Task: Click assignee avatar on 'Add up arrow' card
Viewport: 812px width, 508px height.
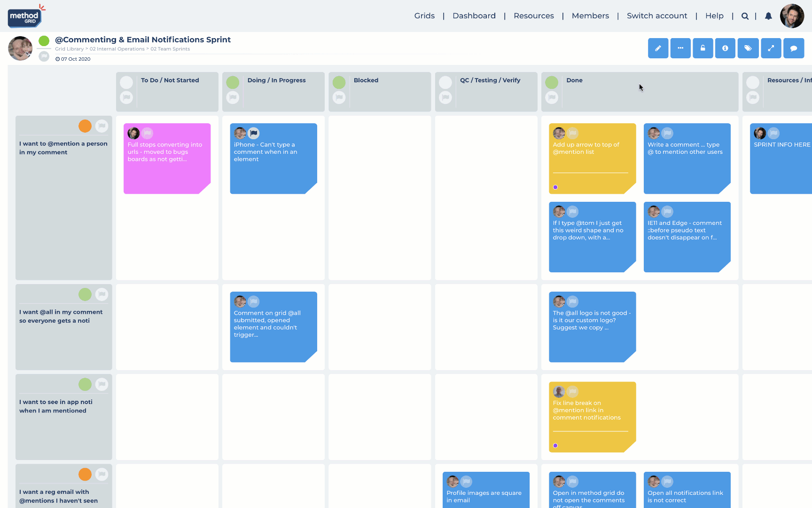Action: (559, 133)
